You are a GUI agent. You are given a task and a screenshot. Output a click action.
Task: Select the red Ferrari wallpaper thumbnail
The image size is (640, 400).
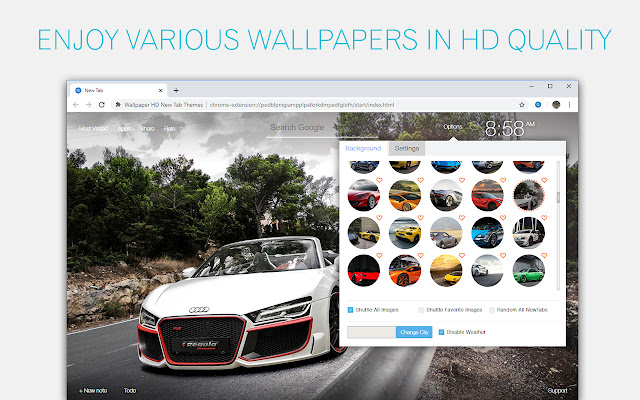coord(363,195)
